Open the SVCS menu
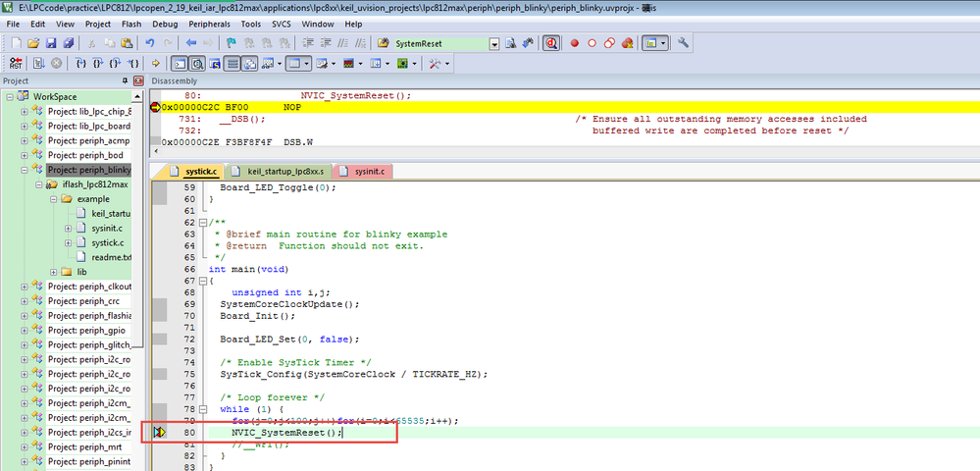The width and height of the screenshot is (980, 471). click(282, 24)
